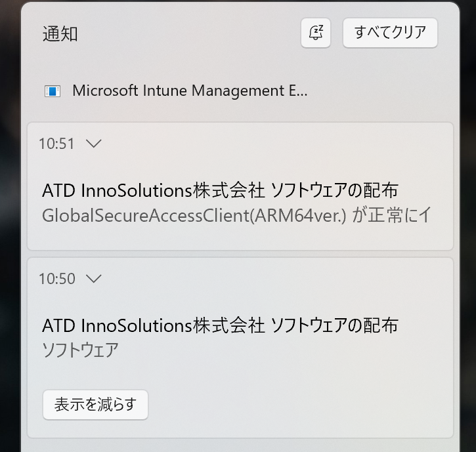Click the Microsoft Intune Management Extension app icon
This screenshot has width=476, height=452.
point(53,91)
